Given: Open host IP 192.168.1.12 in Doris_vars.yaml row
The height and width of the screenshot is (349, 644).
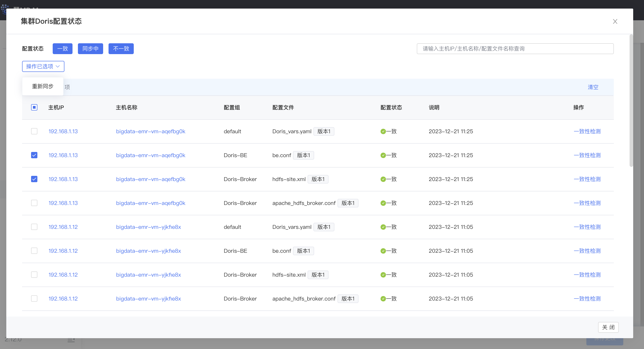Looking at the screenshot, I should (63, 227).
